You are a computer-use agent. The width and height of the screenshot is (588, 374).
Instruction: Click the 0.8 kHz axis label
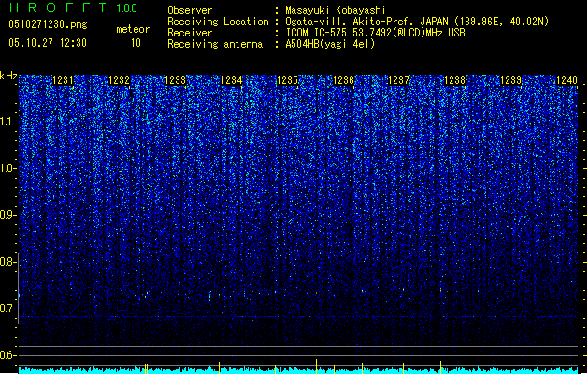pos(7,262)
